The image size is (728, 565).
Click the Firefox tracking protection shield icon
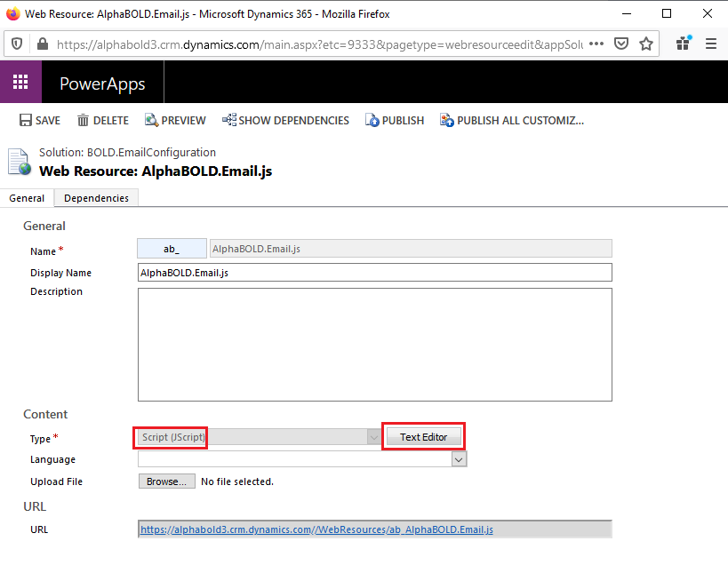17,44
